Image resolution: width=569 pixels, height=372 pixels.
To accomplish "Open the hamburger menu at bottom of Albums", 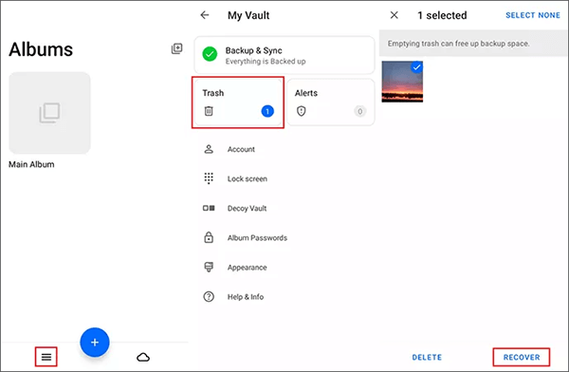I will point(46,357).
